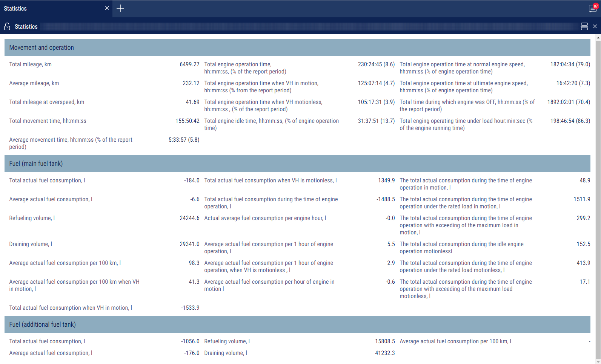
Task: Close the Statistics tab
Action: [x=107, y=8]
